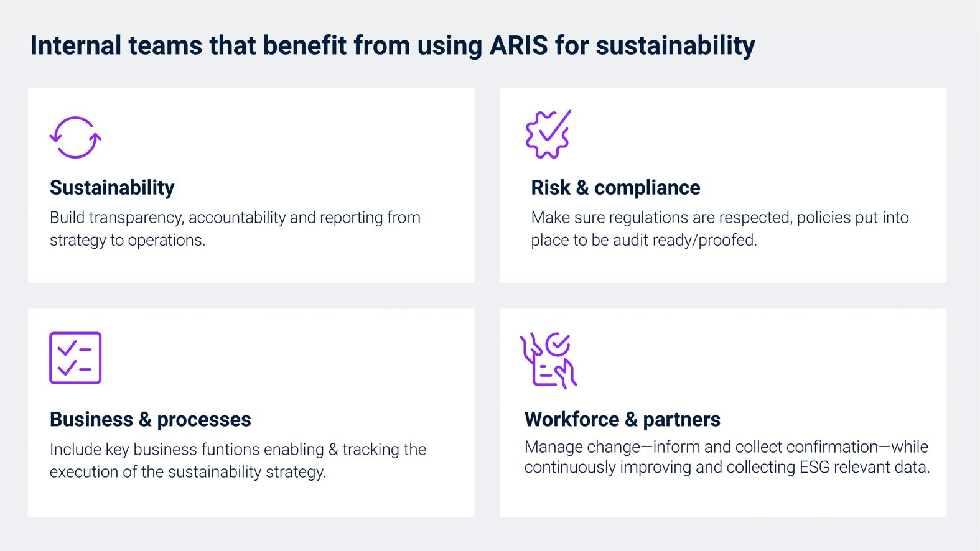980x551 pixels.
Task: Select the Sustainability heading
Action: (x=112, y=188)
